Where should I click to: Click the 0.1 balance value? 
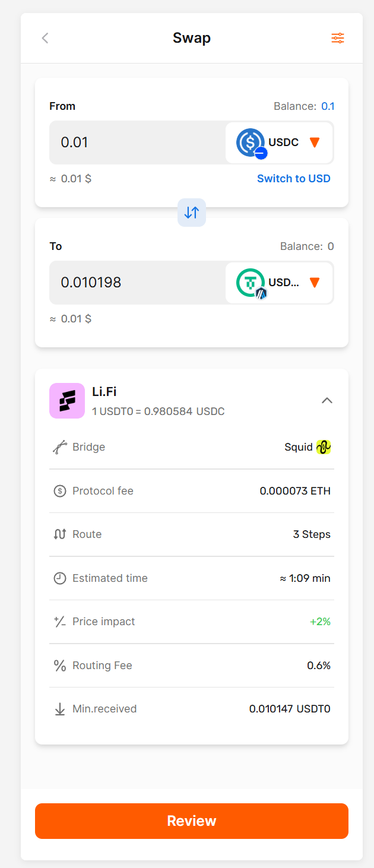pos(328,106)
